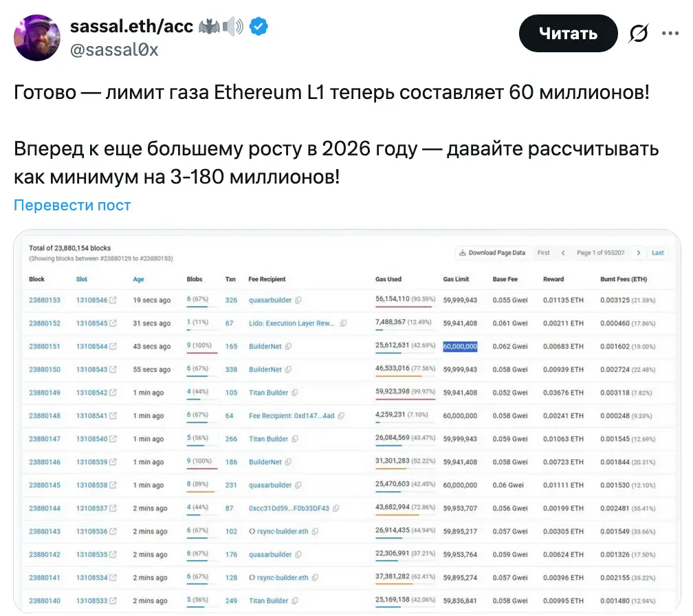Viewport: 693px width, 616px height.
Task: Click the Slot column header
Action: [82, 279]
